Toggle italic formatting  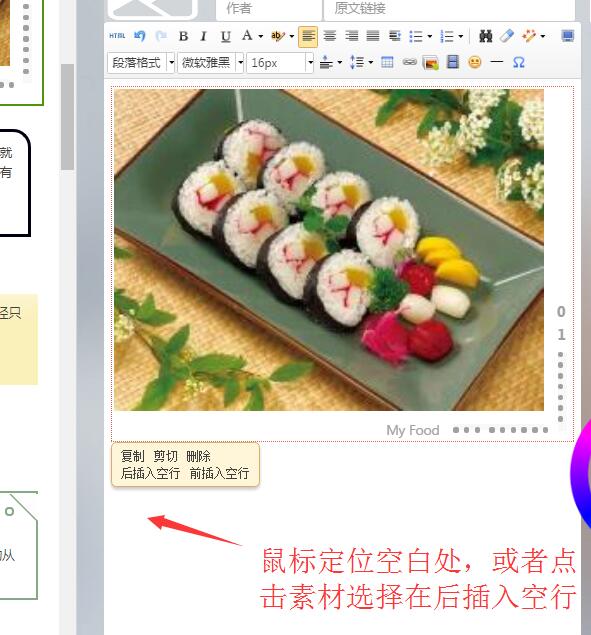204,36
